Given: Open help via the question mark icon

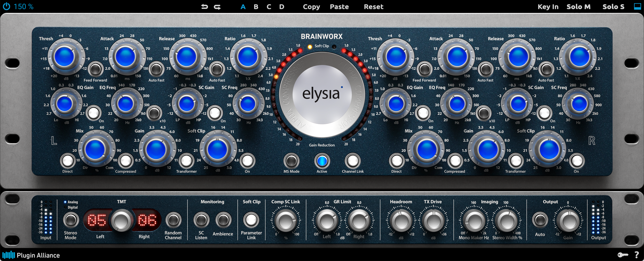Looking at the screenshot, I should (x=638, y=255).
